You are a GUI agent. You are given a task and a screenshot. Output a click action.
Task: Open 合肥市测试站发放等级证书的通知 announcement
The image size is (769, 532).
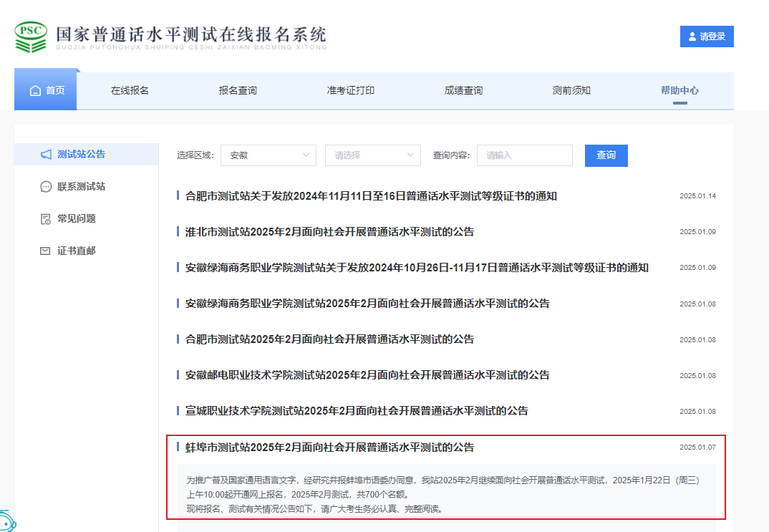coord(372,196)
